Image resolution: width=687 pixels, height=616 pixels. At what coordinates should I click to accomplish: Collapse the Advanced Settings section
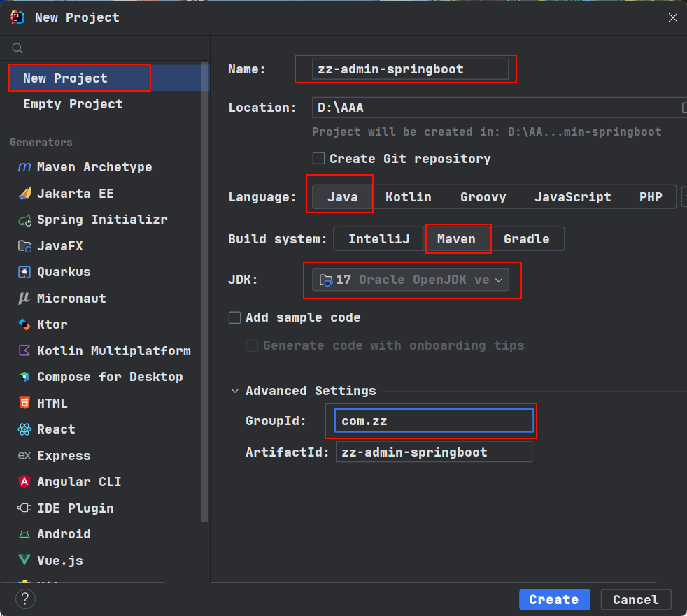(x=235, y=391)
